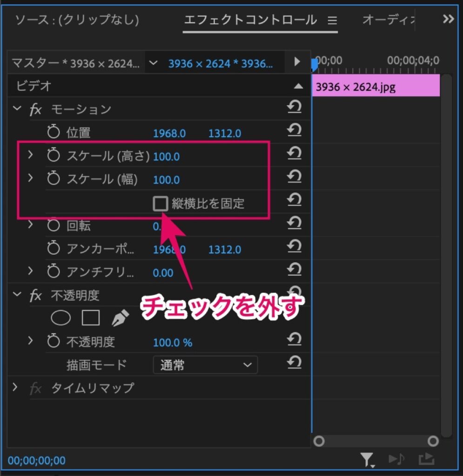Select the エフェクトコントロール tab
The height and width of the screenshot is (476, 463).
click(251, 20)
